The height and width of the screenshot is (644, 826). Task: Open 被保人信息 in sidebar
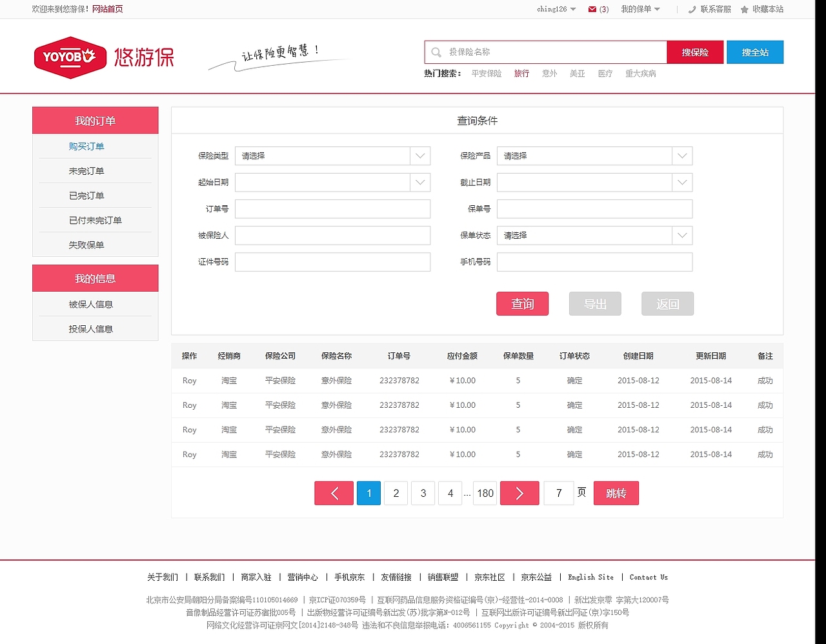pyautogui.click(x=91, y=304)
